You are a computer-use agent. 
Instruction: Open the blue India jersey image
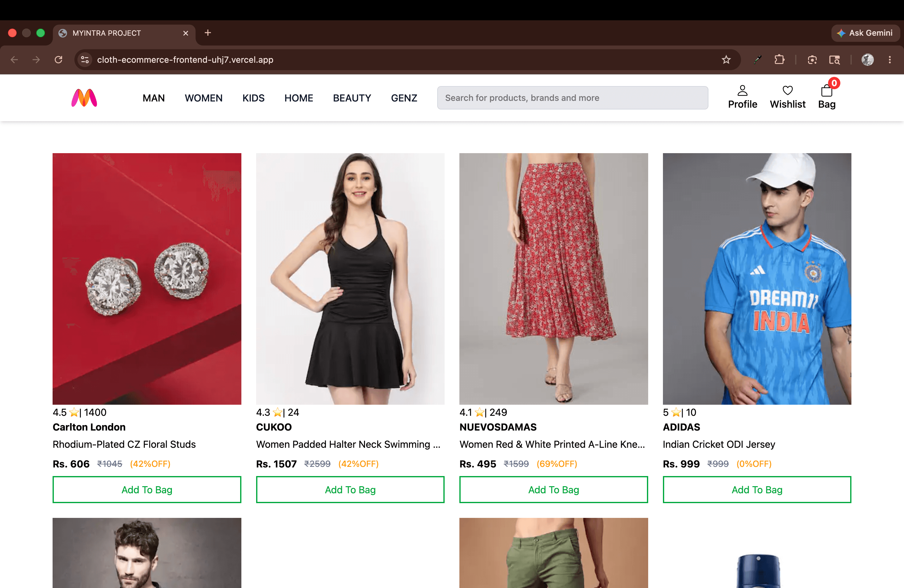(757, 278)
